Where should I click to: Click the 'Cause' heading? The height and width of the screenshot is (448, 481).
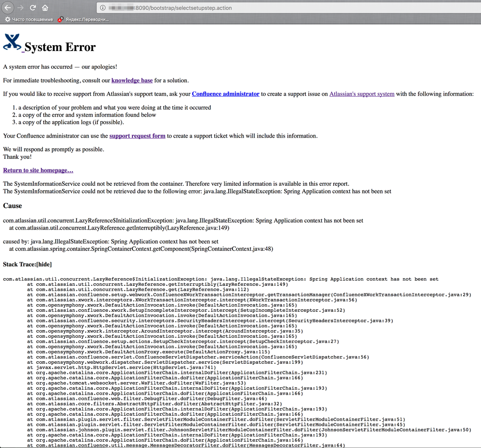pyautogui.click(x=13, y=206)
